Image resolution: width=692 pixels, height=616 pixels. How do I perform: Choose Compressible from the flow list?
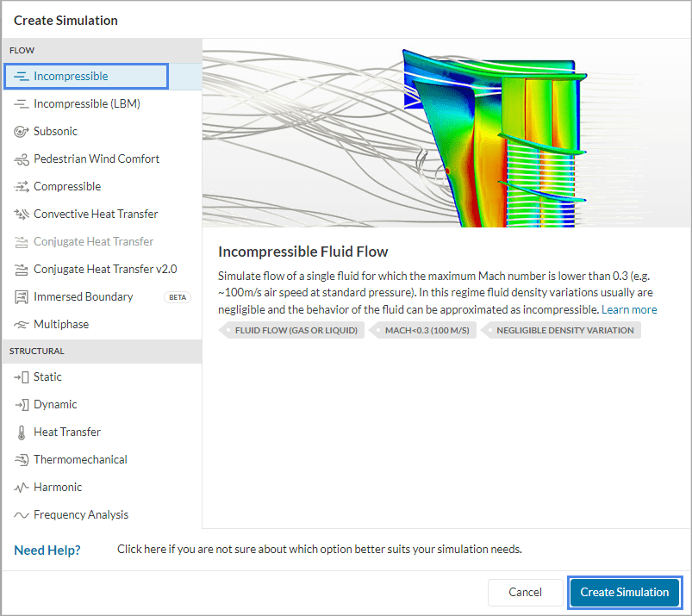tap(67, 187)
